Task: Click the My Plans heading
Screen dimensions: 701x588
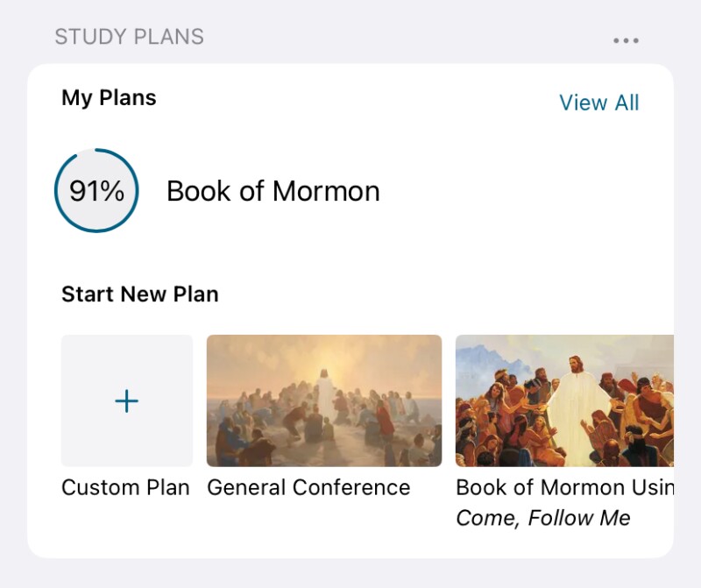Action: (x=109, y=98)
